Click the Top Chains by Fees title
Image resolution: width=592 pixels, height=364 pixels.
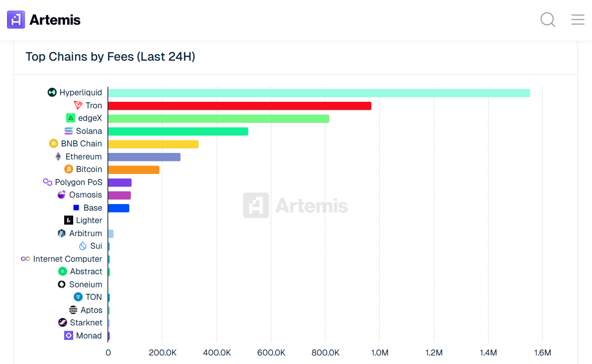[x=110, y=57]
